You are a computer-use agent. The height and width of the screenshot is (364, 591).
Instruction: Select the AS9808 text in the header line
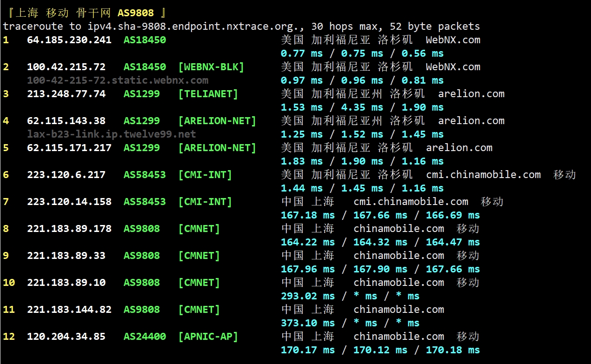click(x=135, y=13)
